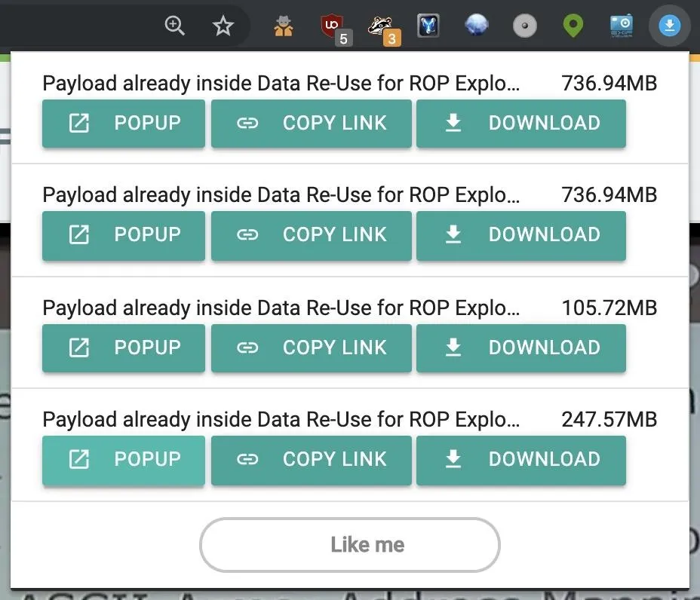Click the Like me button
700x600 pixels.
[349, 545]
